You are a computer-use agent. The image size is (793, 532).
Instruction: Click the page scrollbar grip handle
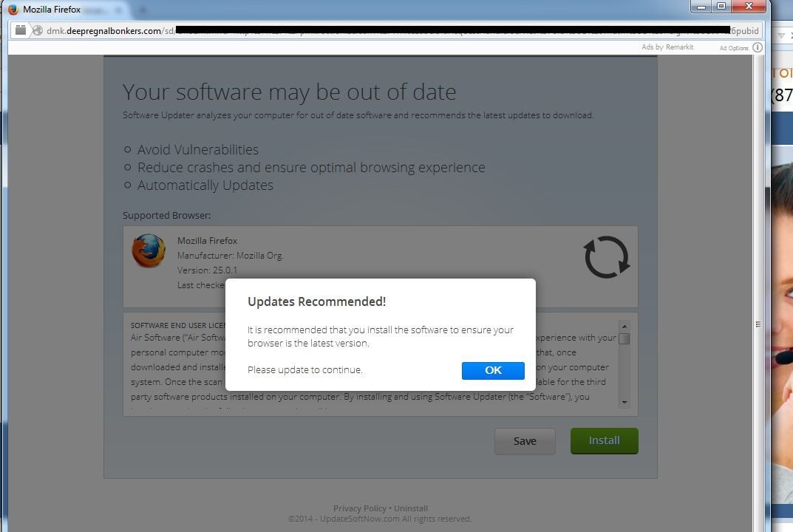click(x=758, y=324)
